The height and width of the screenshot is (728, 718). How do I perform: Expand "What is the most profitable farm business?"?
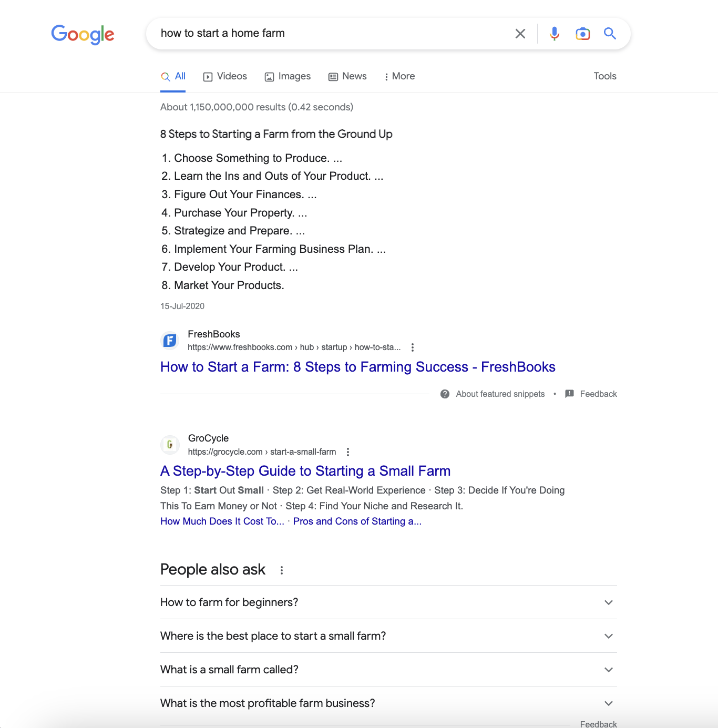(x=388, y=703)
